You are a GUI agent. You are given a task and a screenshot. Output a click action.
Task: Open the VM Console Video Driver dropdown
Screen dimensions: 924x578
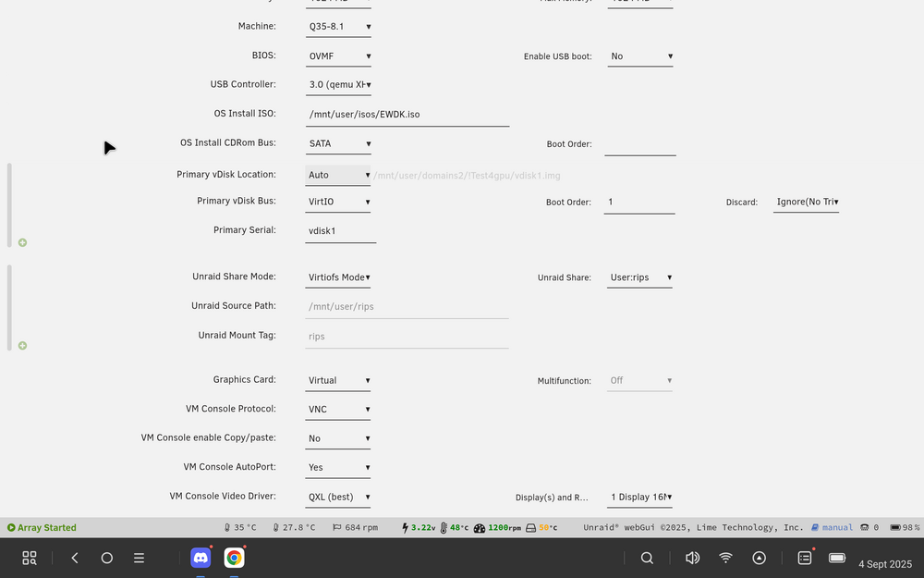point(338,498)
